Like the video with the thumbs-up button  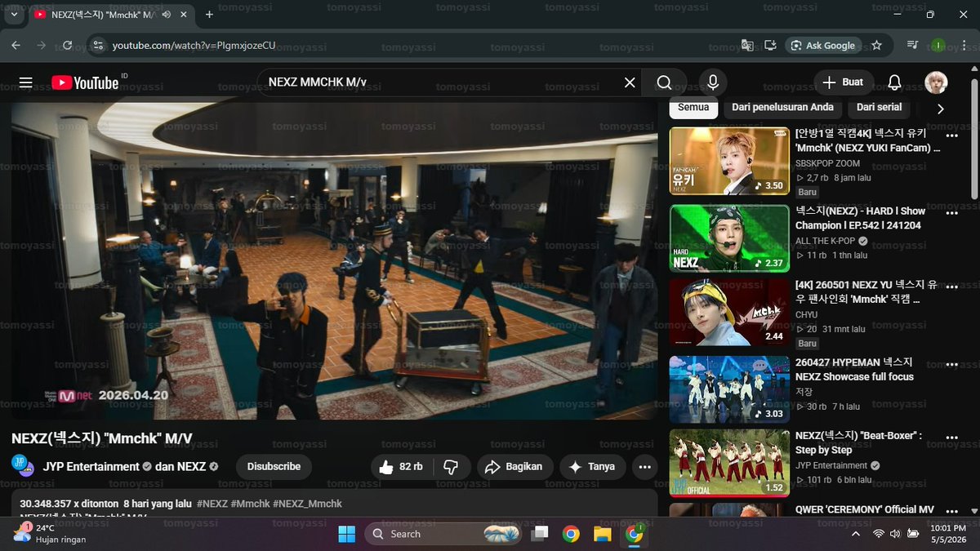pyautogui.click(x=400, y=467)
